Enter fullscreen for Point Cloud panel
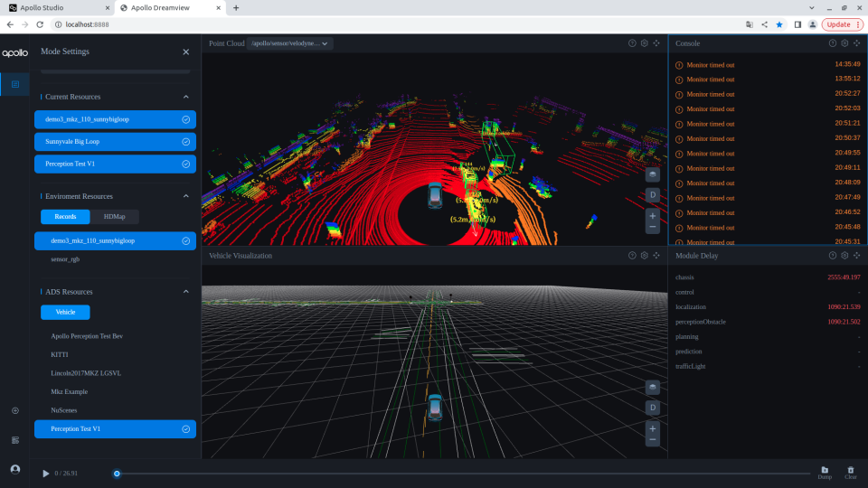 pyautogui.click(x=656, y=43)
